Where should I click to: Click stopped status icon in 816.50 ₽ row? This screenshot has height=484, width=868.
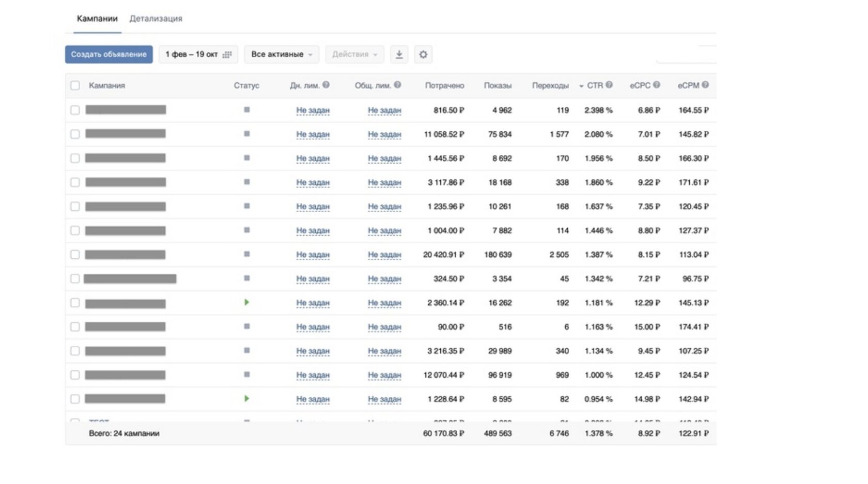(x=246, y=110)
